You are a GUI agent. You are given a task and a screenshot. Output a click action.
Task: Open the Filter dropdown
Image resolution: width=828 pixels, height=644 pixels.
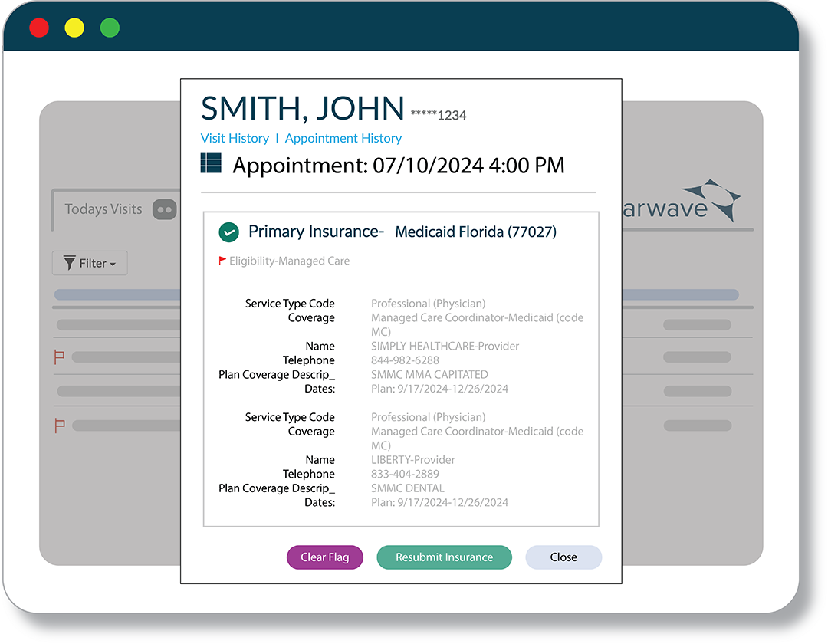click(90, 263)
